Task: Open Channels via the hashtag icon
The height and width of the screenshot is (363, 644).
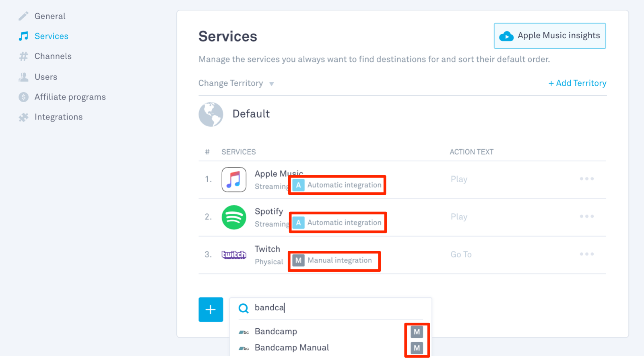Action: [x=23, y=56]
